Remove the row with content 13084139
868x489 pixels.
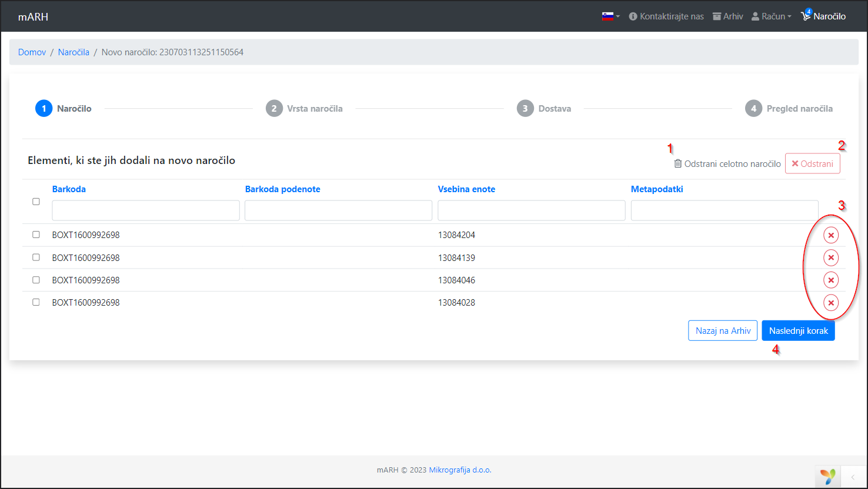coord(830,258)
